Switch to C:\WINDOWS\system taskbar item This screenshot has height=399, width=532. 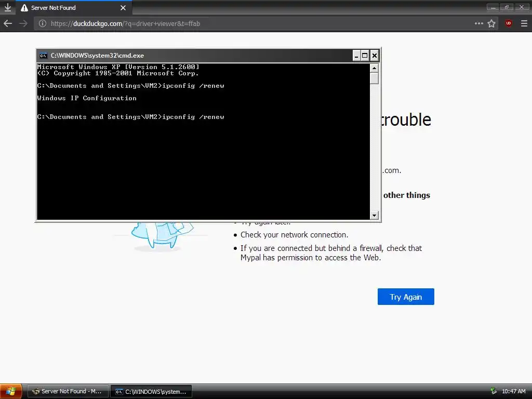click(151, 392)
